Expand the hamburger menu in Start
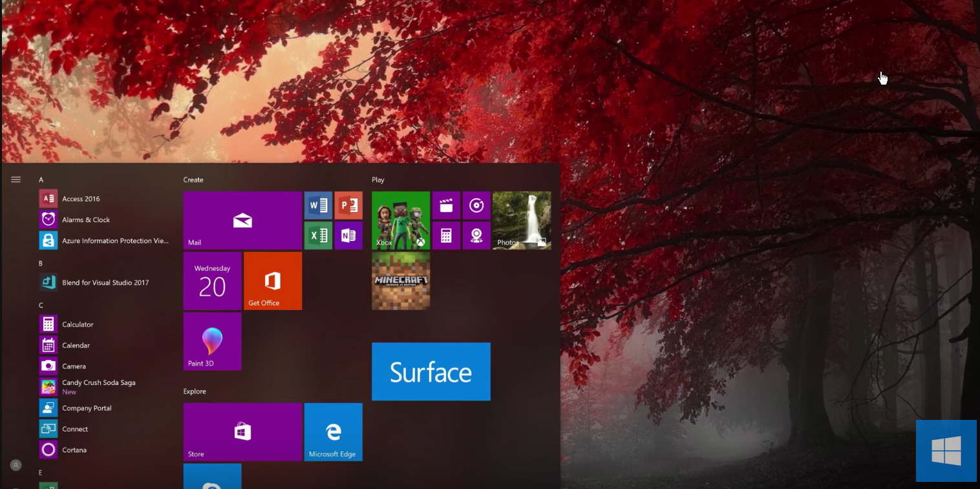 coord(16,180)
